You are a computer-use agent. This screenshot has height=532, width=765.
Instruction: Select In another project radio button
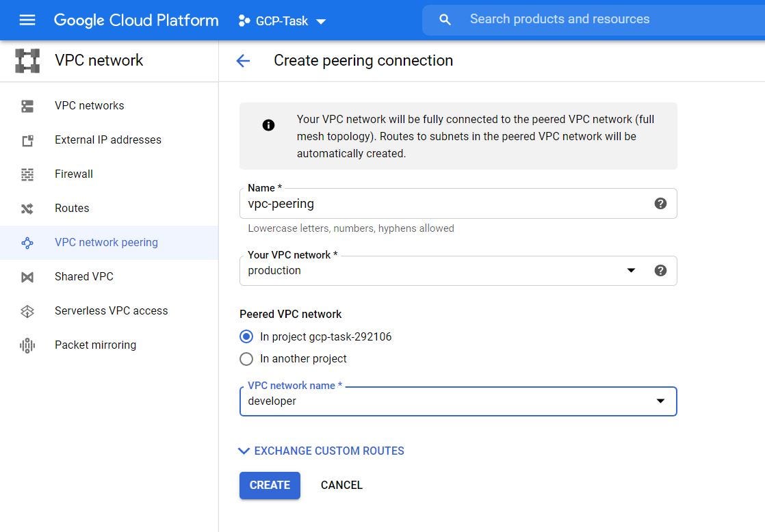click(x=246, y=359)
